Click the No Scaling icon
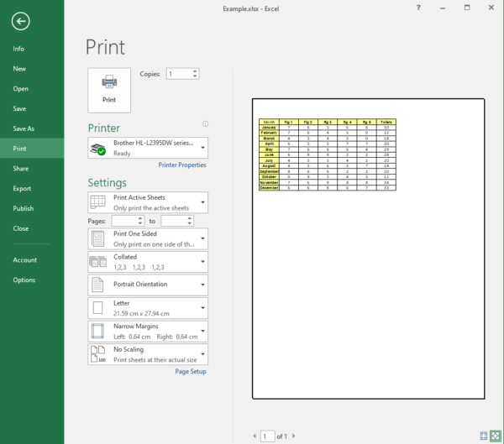 (x=97, y=354)
